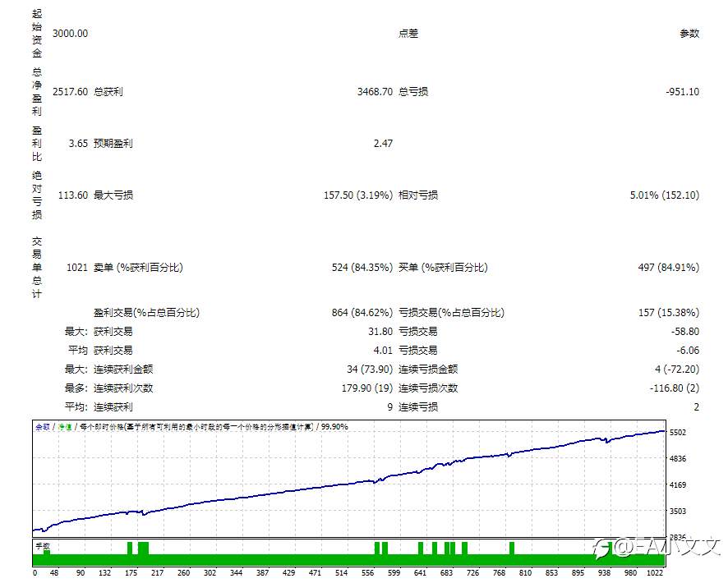728x583 pixels.
Task: Click the 99.90% modelling quality text
Action: (x=334, y=427)
